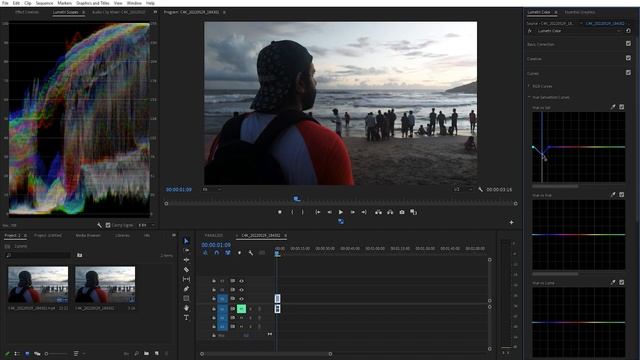Open the Libraries tab in project panel

(122, 236)
